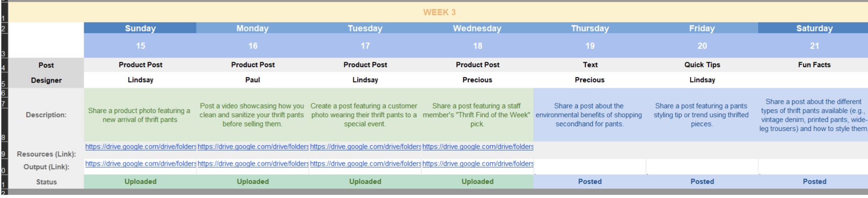Open Tuesday's Output Google Drive link
Screen dimensions: 868x198
click(x=365, y=164)
